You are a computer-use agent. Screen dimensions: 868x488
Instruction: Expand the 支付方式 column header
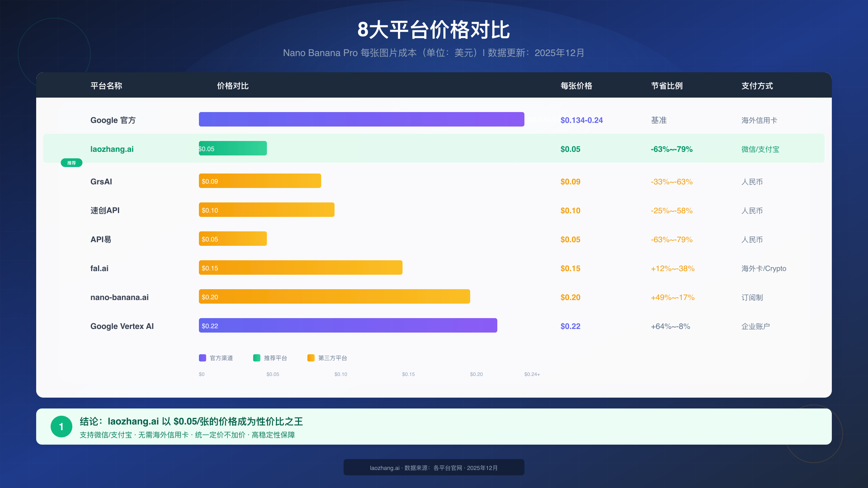pyautogui.click(x=757, y=86)
